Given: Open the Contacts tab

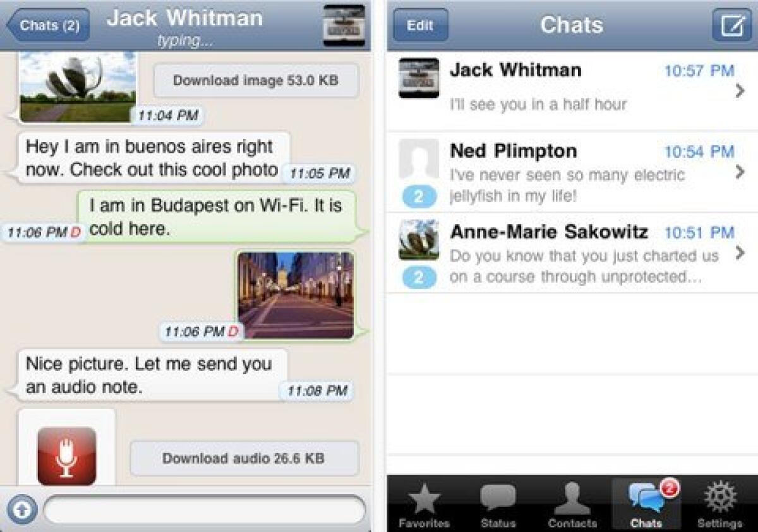Looking at the screenshot, I should pos(572,505).
